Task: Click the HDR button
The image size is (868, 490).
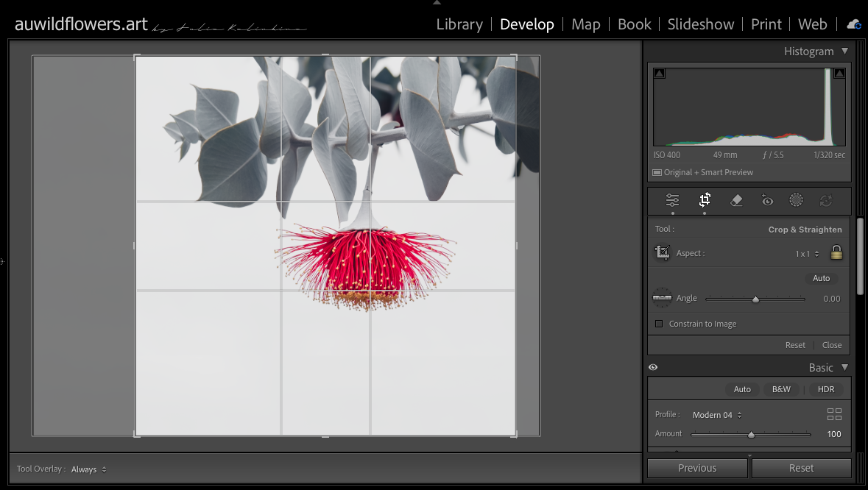Action: coord(826,389)
